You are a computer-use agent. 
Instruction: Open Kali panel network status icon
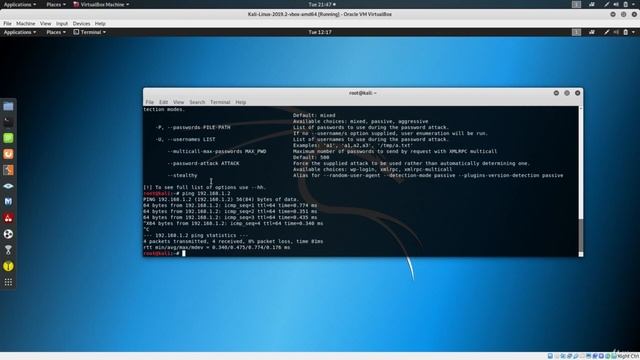click(x=592, y=32)
